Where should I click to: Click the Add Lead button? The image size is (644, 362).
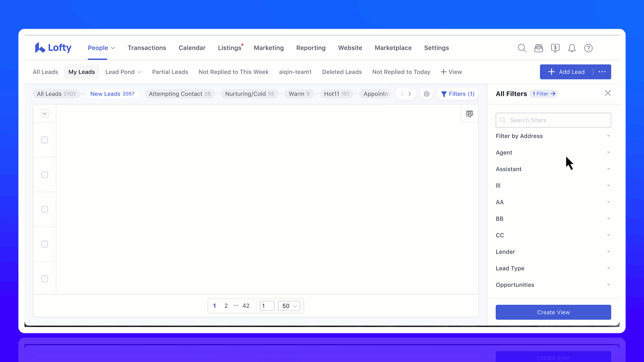567,72
